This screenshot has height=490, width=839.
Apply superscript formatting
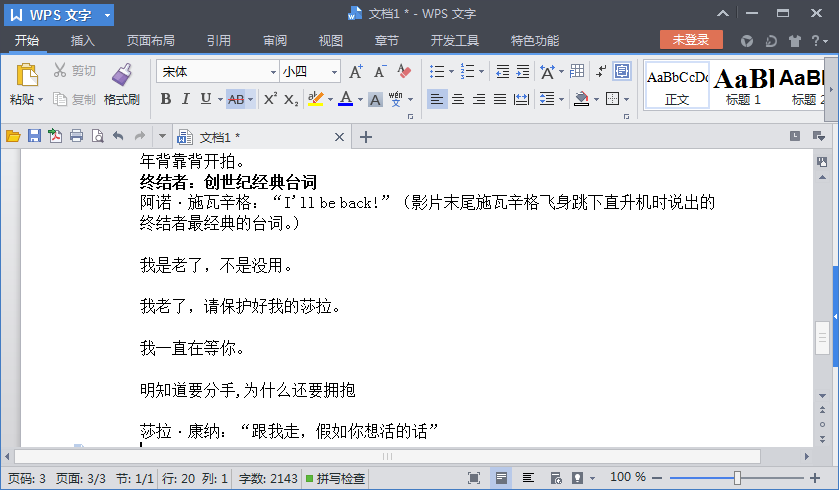(270, 99)
